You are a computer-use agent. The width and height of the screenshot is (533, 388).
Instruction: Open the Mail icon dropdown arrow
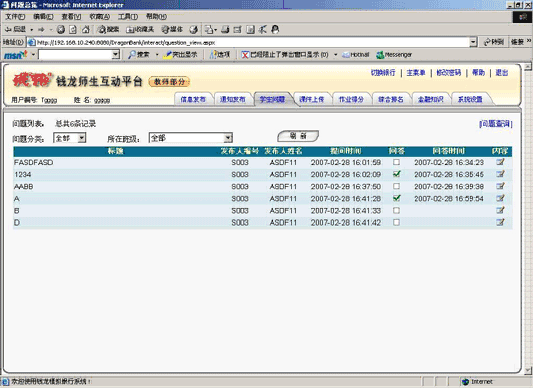[x=216, y=30]
